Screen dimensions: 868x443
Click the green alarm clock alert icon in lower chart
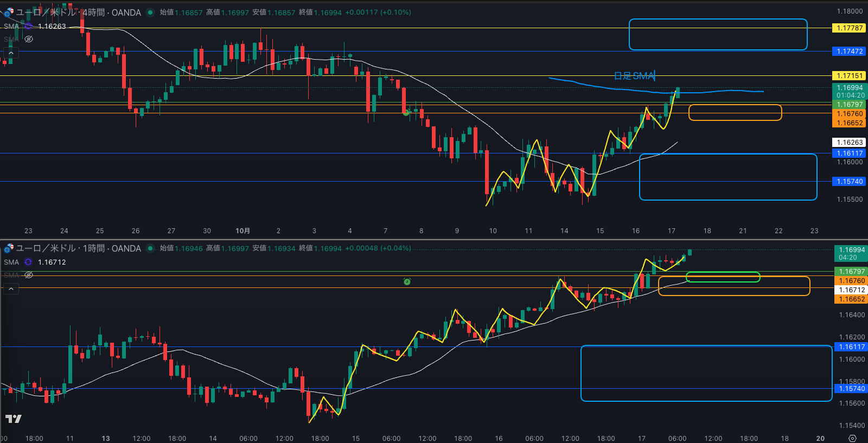pyautogui.click(x=407, y=281)
